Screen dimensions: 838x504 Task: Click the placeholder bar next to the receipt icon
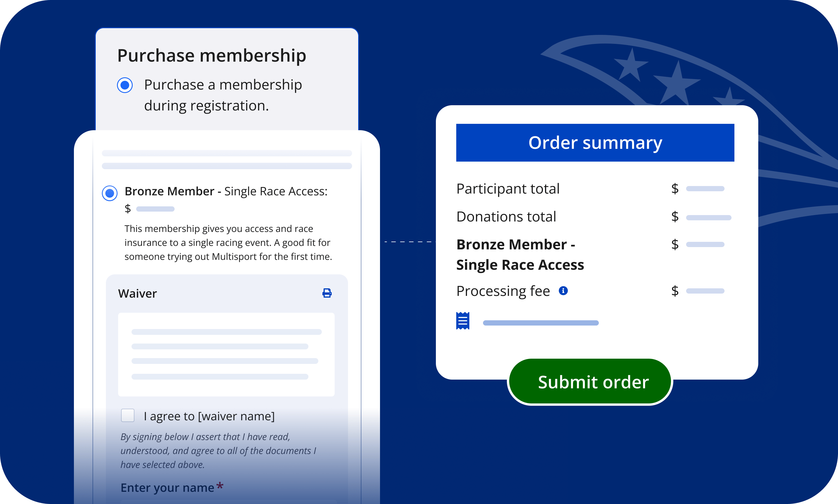541,323
